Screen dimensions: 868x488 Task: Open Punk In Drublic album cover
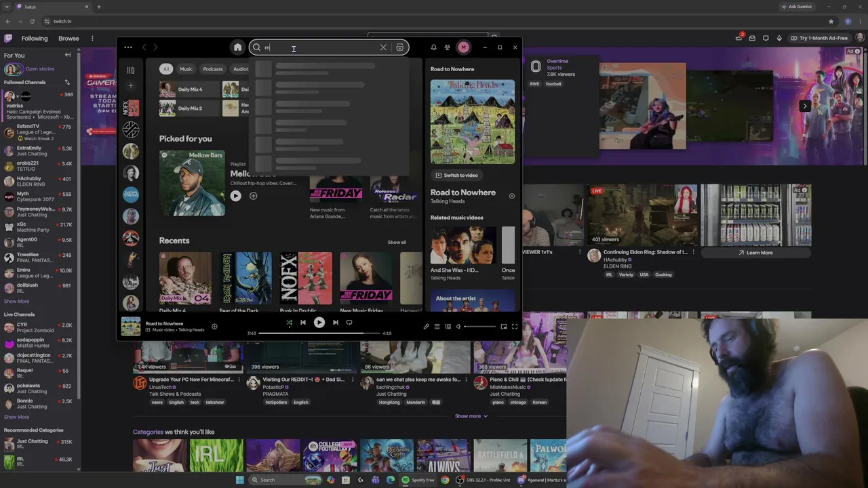click(307, 279)
